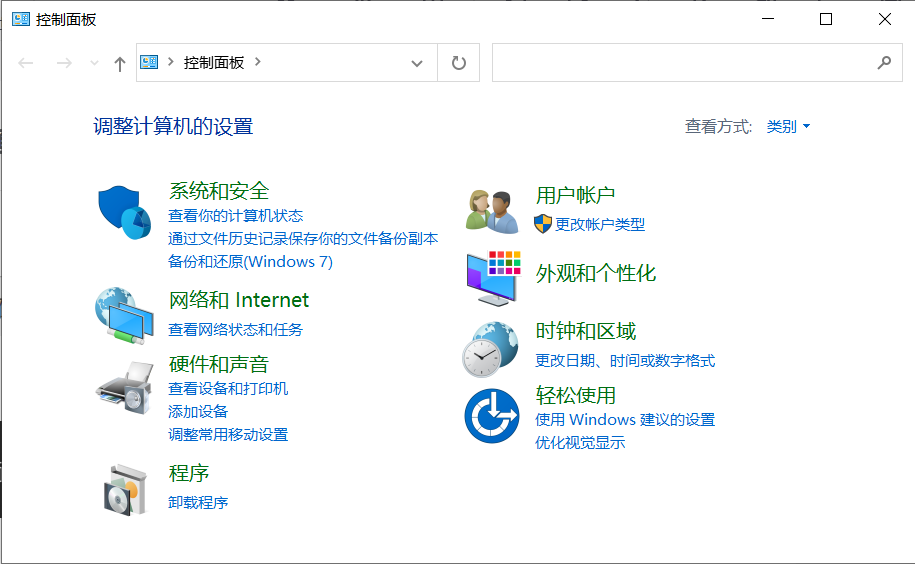Open the 程序 category heading
Image resolution: width=915 pixels, height=564 pixels.
pos(188,473)
